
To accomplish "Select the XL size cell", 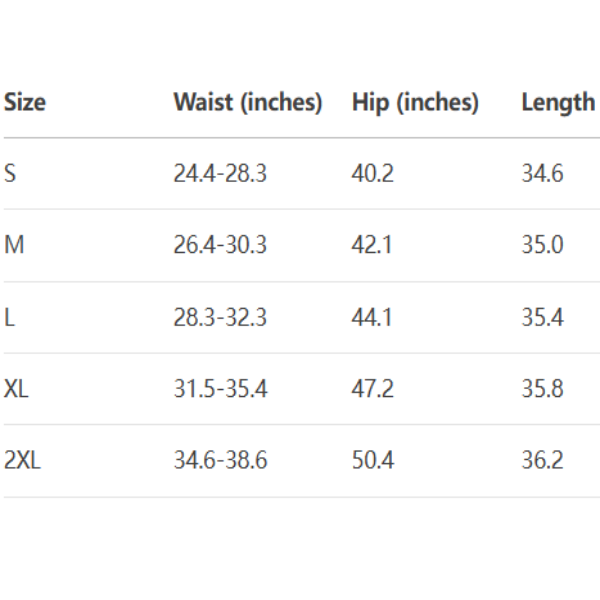I will (x=16, y=389).
